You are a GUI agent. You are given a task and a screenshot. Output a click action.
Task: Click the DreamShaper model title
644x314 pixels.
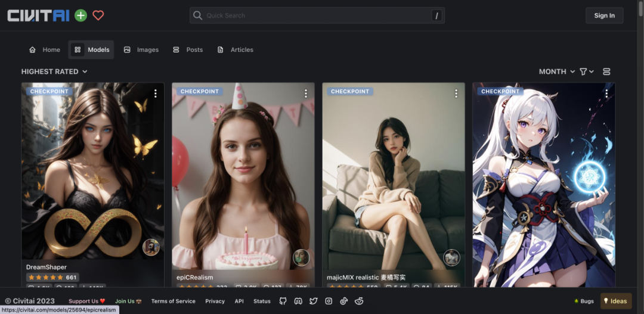(x=47, y=267)
